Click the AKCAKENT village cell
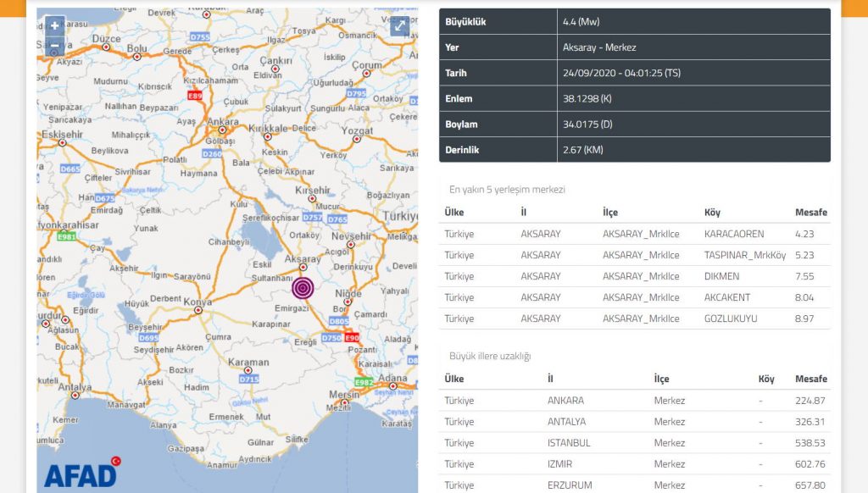 coord(726,297)
